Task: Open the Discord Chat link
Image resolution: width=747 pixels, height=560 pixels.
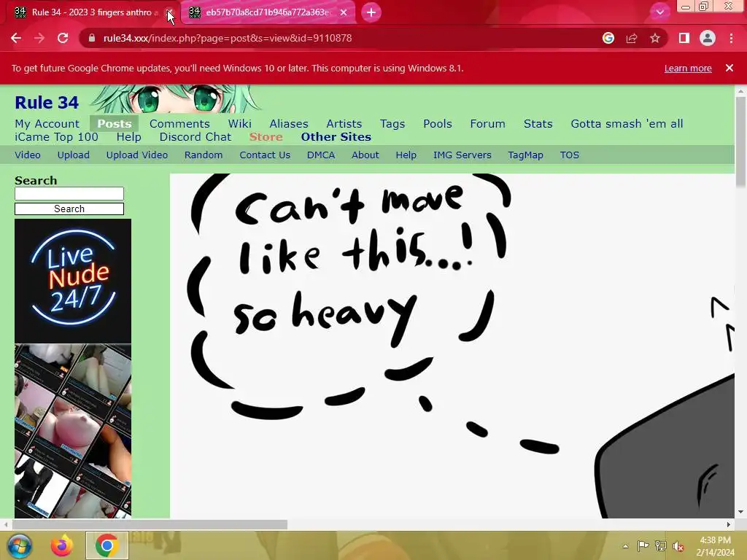Action: click(196, 137)
